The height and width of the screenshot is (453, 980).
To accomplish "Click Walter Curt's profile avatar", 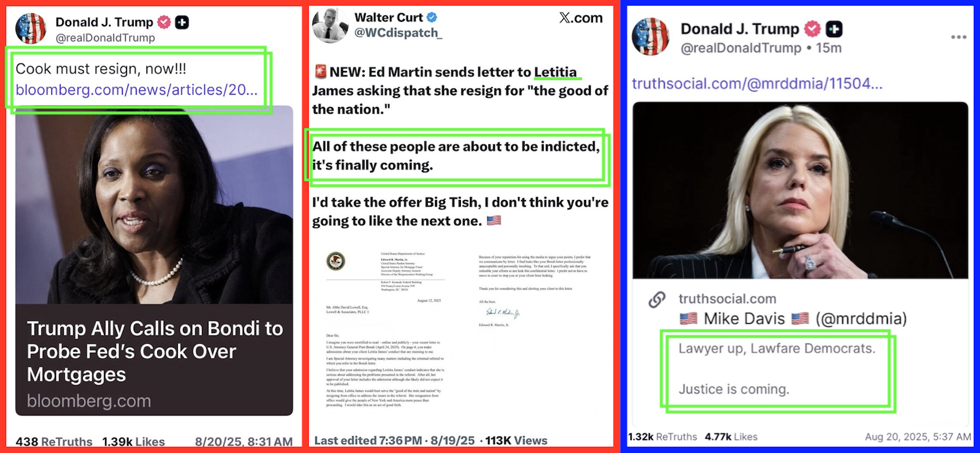I will click(330, 25).
